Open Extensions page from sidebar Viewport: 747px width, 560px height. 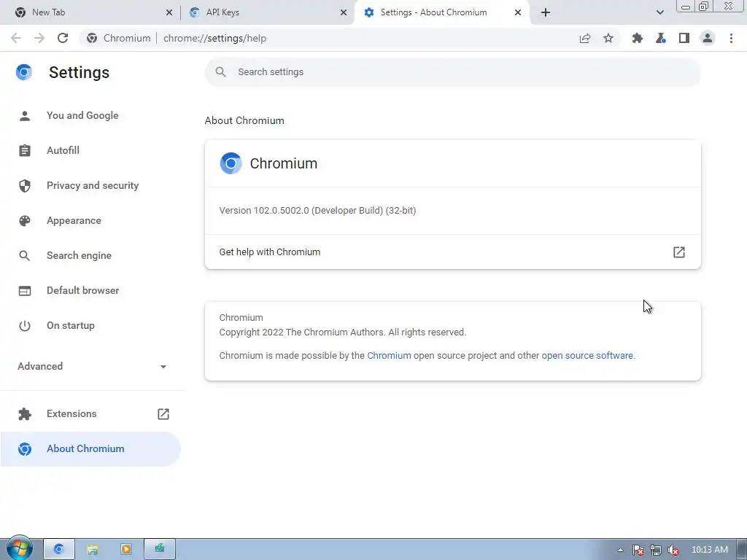(x=90, y=414)
